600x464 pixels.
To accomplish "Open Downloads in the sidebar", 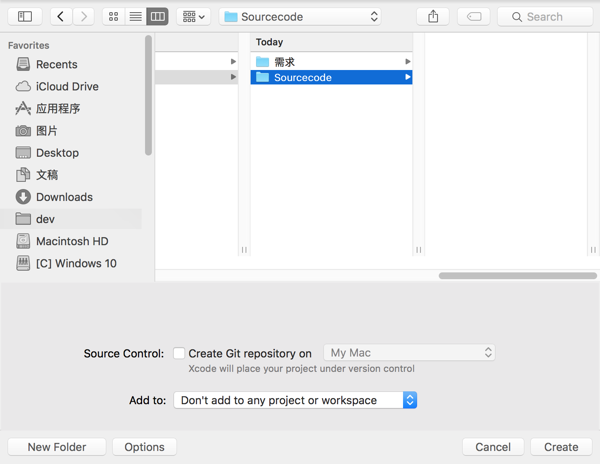I will pyautogui.click(x=54, y=197).
